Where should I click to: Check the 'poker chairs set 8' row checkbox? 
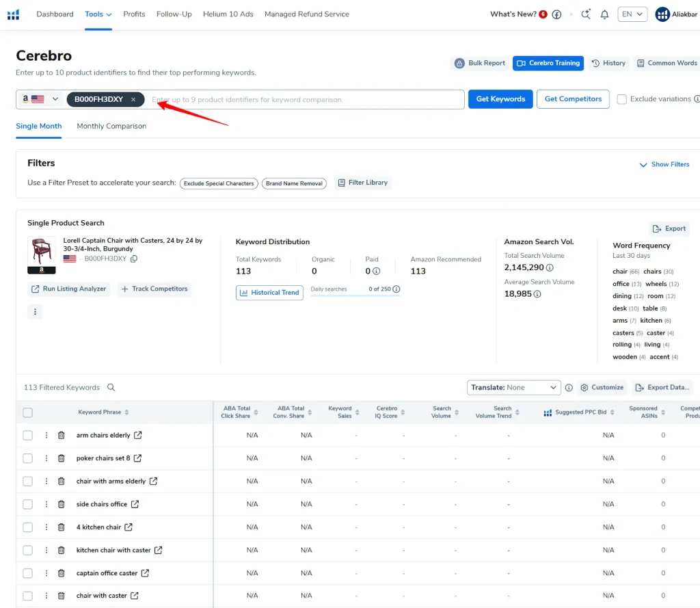pyautogui.click(x=27, y=458)
